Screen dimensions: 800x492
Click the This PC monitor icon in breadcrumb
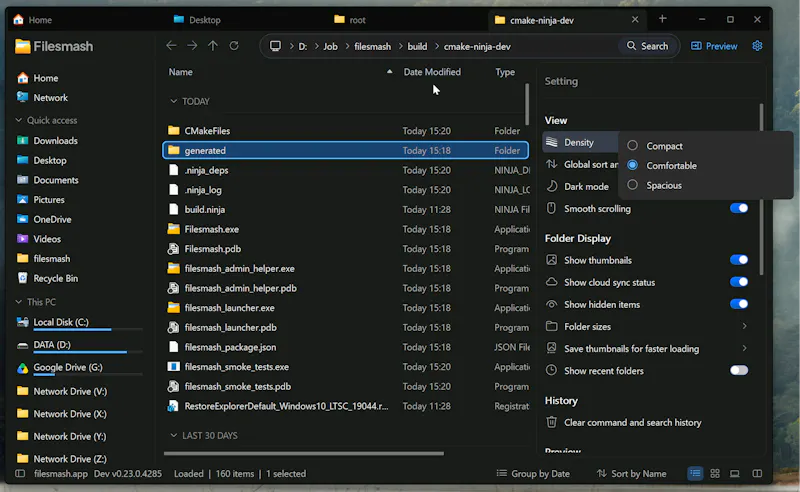point(276,46)
